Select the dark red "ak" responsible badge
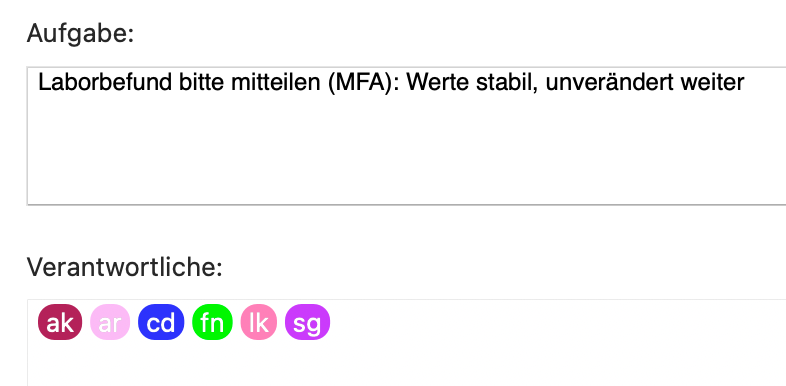Screen dimensions: 786x386 (x=60, y=322)
